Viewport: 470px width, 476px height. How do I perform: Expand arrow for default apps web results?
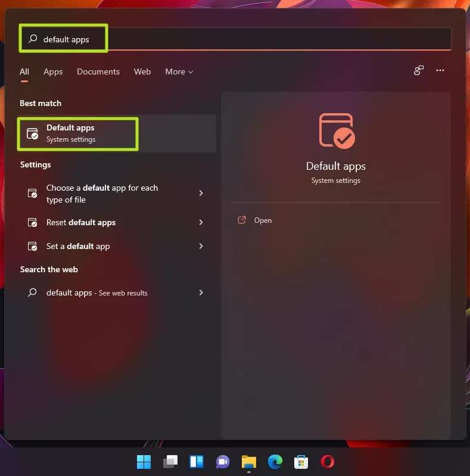click(201, 293)
